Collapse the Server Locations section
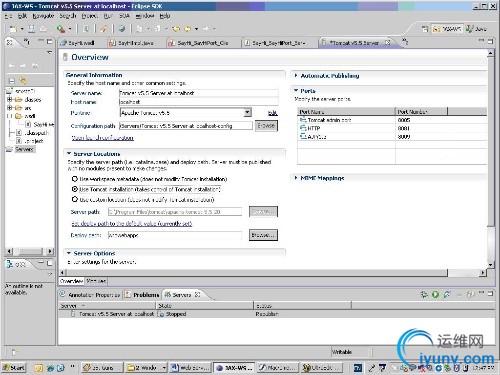Image resolution: width=500 pixels, height=375 pixels. pos(69,153)
